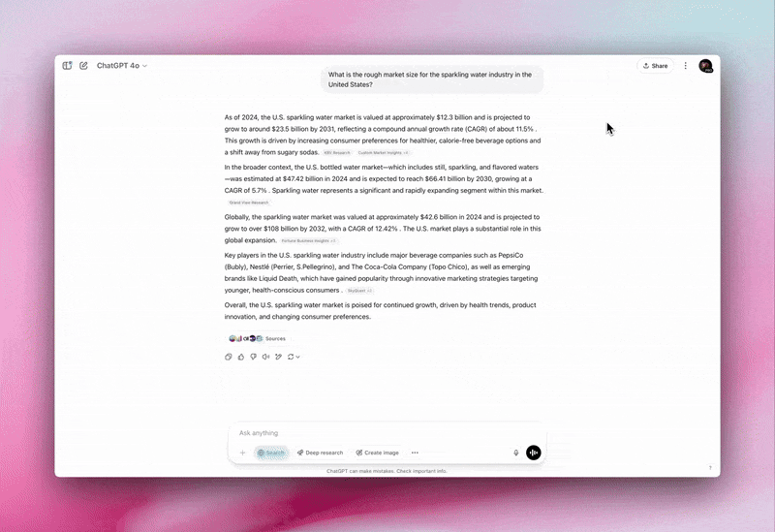Click the Share button

[x=656, y=66]
